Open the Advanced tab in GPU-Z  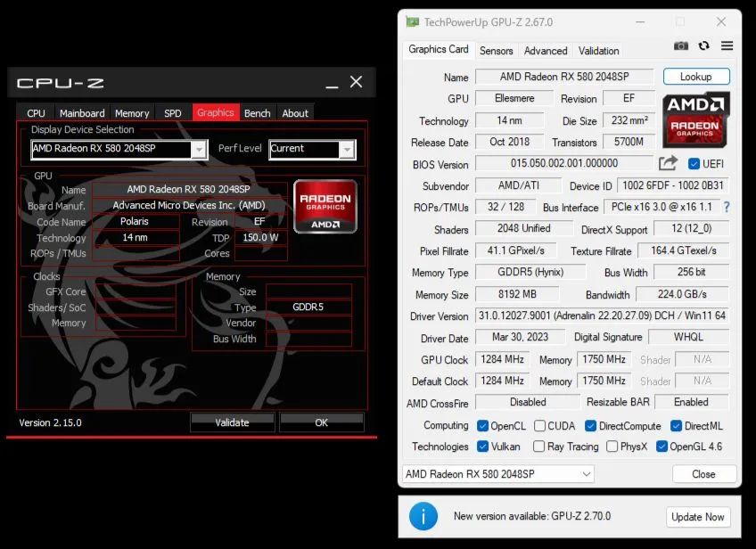pyautogui.click(x=546, y=51)
